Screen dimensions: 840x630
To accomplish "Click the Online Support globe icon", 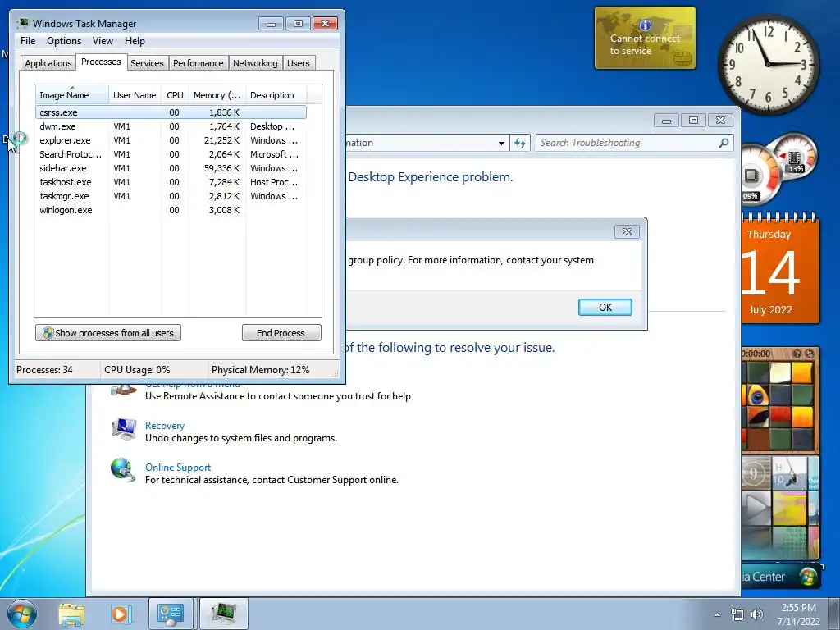I will tap(123, 470).
